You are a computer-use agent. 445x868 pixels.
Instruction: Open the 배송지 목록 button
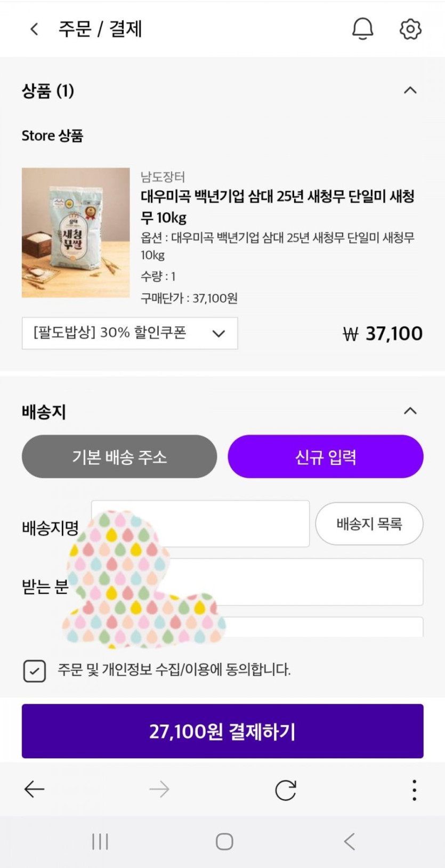[369, 524]
